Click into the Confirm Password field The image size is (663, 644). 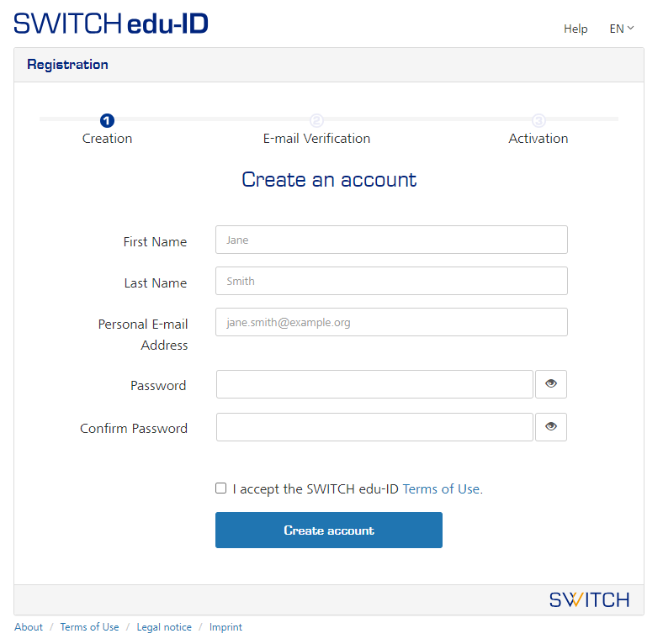(374, 427)
